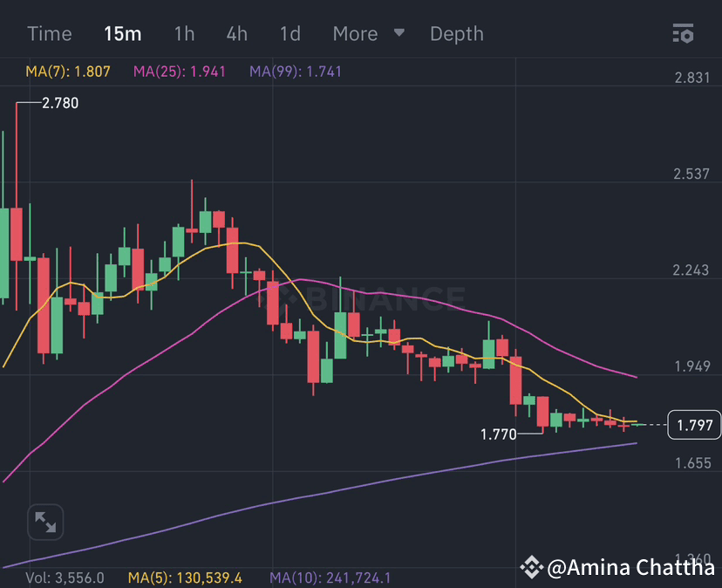
Task: Click the 1.770 low price label
Action: coord(499,432)
